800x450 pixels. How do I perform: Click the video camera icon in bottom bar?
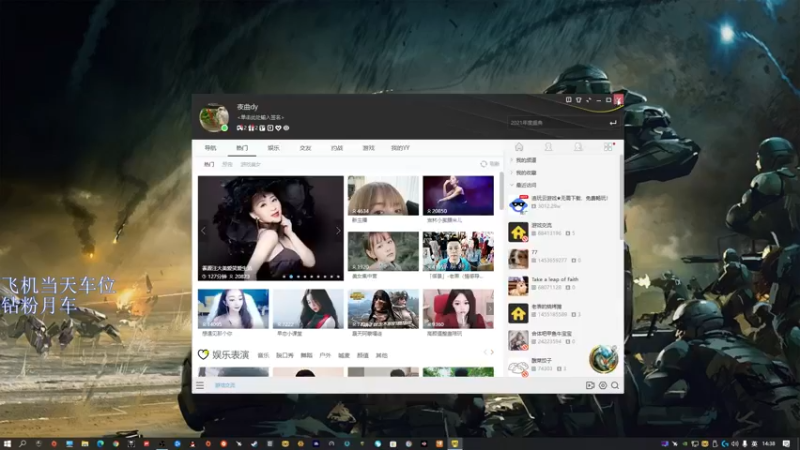pos(590,385)
